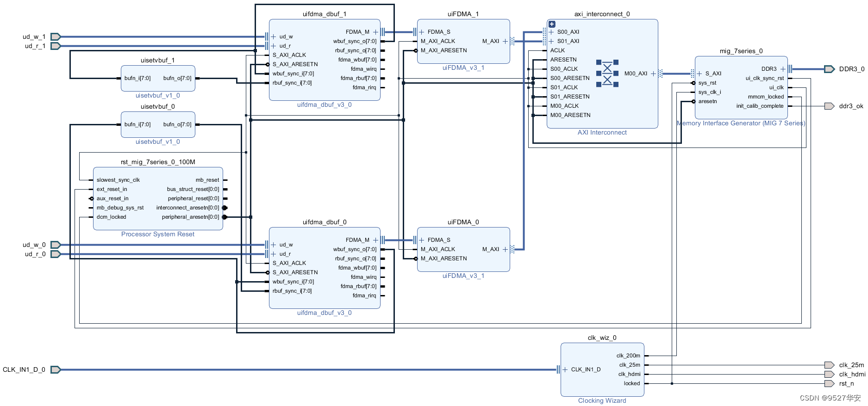Expand FDMA_S interface on uiFDMA_0

[x=422, y=240]
